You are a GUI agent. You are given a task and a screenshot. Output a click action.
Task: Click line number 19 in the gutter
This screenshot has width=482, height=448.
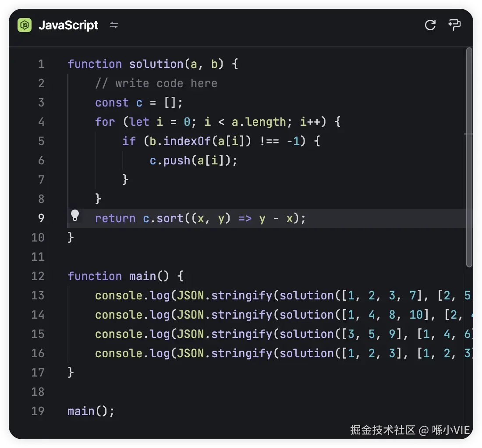point(38,411)
